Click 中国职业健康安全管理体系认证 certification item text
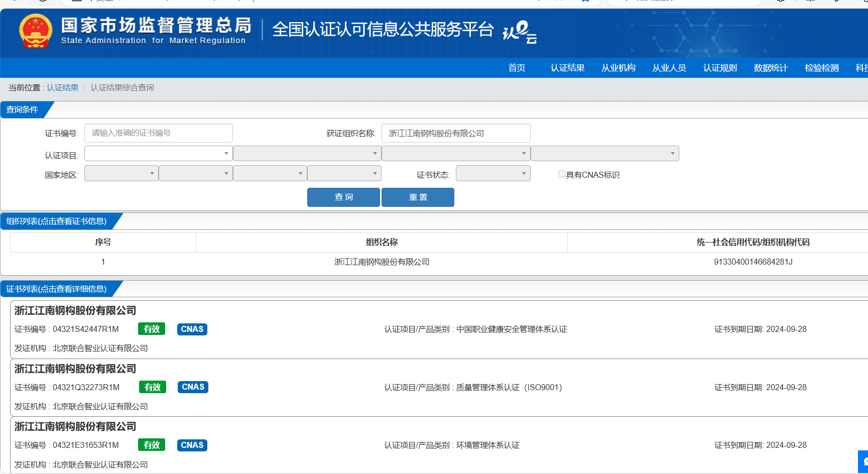Image resolution: width=868 pixels, height=474 pixels. pyautogui.click(x=512, y=329)
